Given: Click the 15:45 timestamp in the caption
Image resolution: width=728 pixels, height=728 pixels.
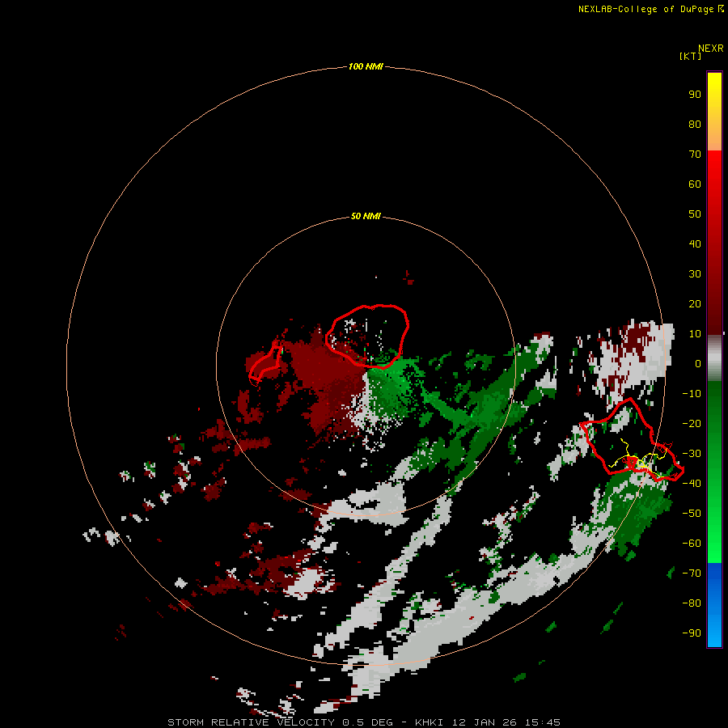Looking at the screenshot, I should (542, 722).
